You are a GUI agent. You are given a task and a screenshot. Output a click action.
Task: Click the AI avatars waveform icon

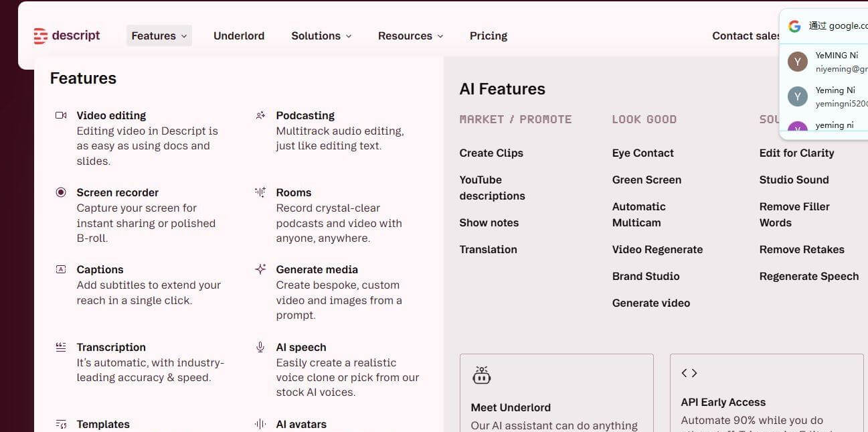point(260,424)
